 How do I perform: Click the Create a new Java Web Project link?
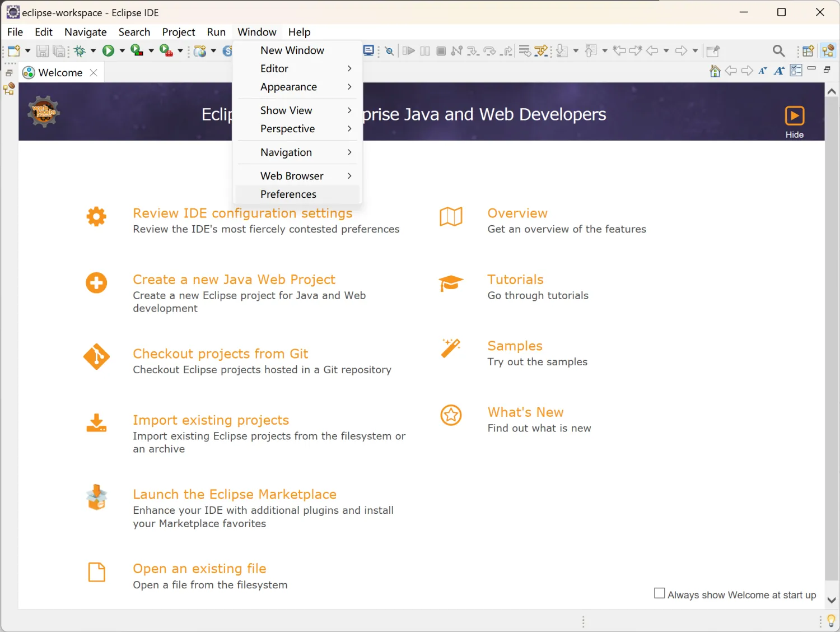tap(234, 280)
